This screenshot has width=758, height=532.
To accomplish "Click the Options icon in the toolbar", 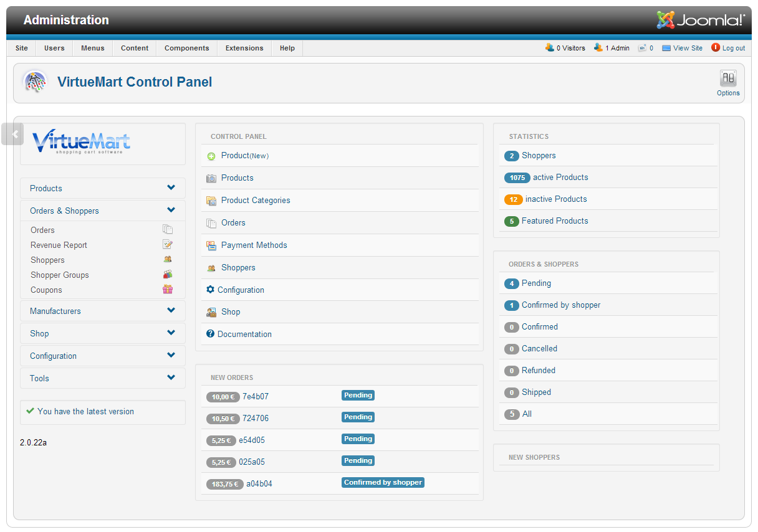I will point(727,79).
